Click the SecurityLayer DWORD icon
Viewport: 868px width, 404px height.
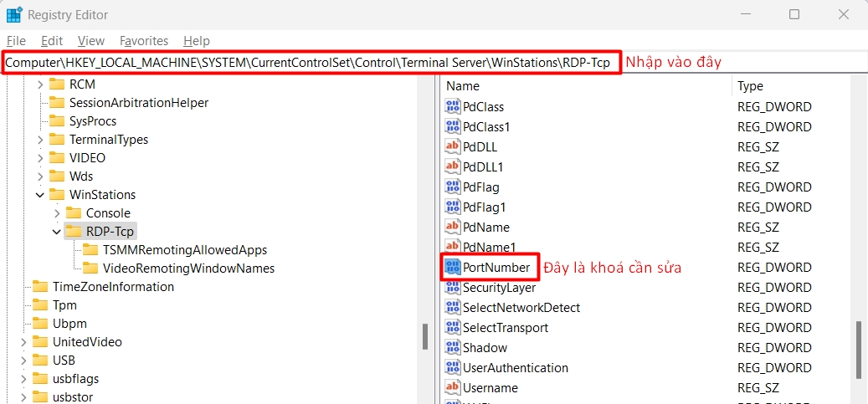coord(453,288)
